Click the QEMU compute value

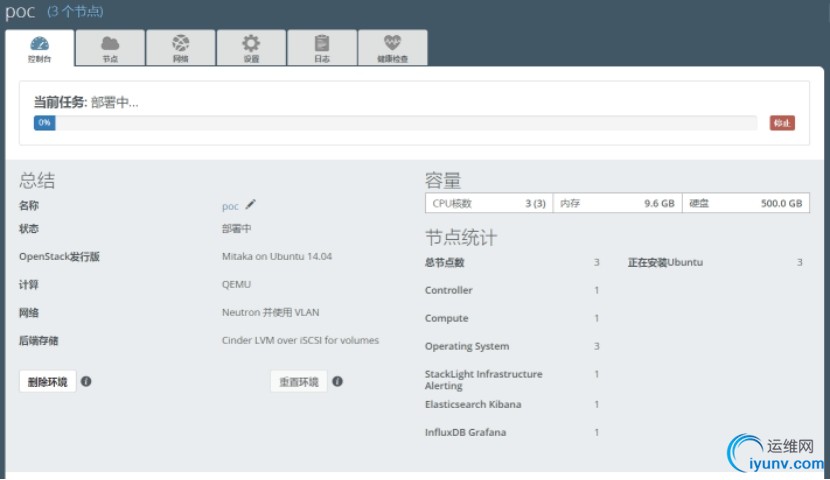(x=236, y=284)
